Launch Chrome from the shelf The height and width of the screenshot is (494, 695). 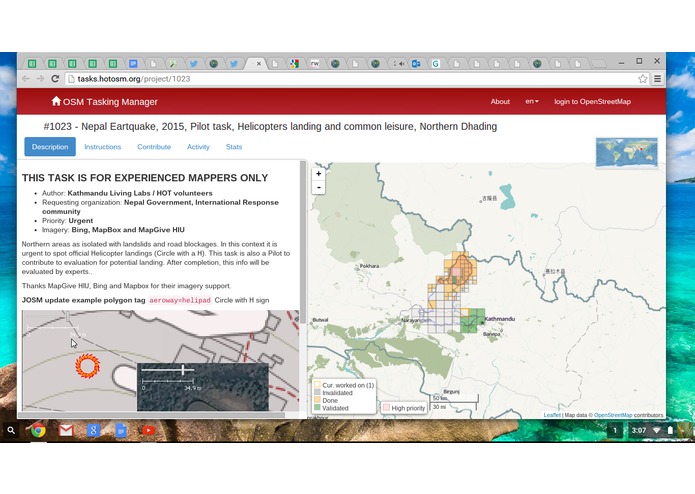(38, 430)
